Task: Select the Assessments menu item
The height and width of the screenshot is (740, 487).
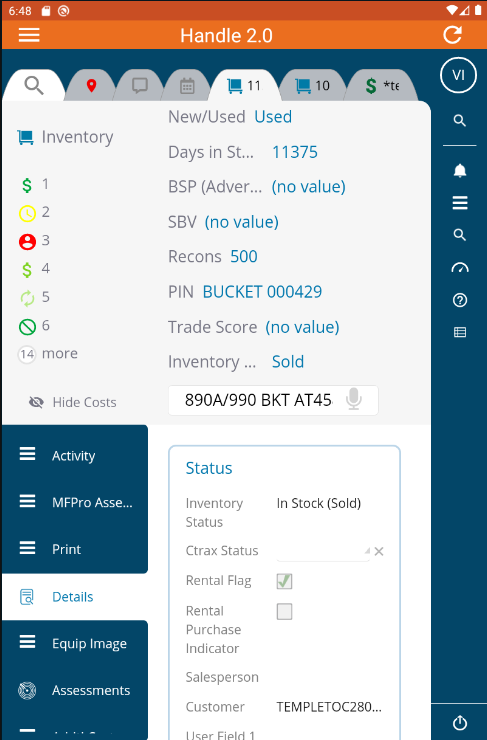Action: point(75,690)
